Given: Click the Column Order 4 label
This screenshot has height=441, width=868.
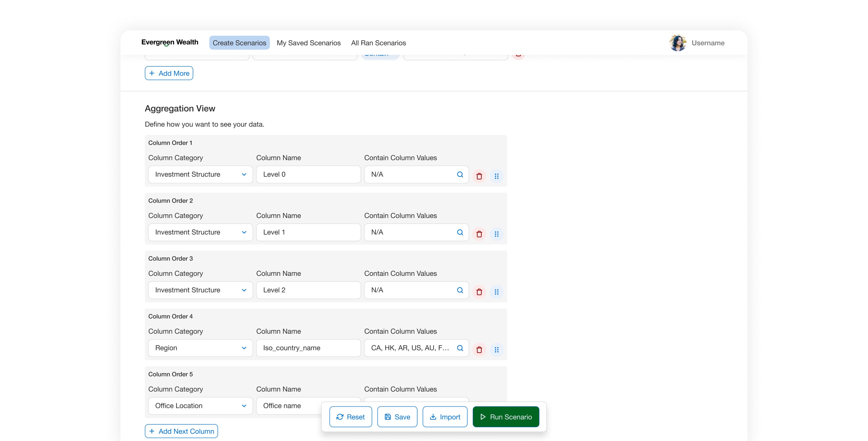Looking at the screenshot, I should click(170, 316).
